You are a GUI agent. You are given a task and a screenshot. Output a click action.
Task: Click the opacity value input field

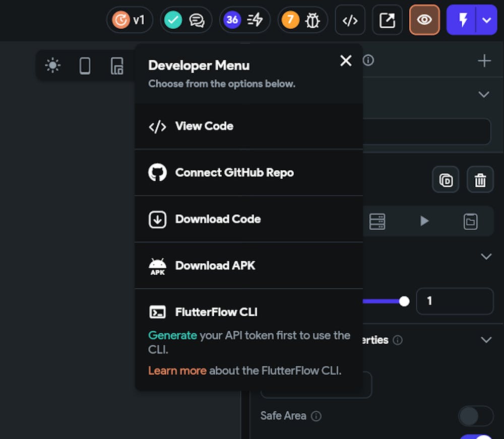[455, 301]
